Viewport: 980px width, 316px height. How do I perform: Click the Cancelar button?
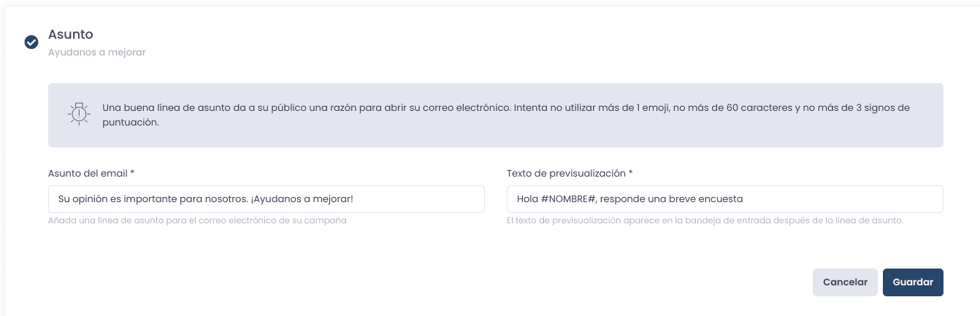pyautogui.click(x=845, y=282)
